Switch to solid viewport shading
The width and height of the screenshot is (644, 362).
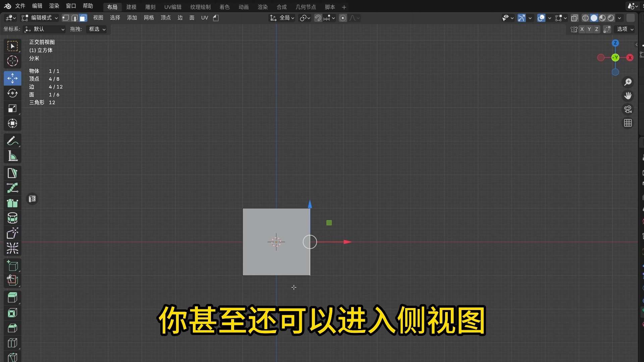[594, 18]
